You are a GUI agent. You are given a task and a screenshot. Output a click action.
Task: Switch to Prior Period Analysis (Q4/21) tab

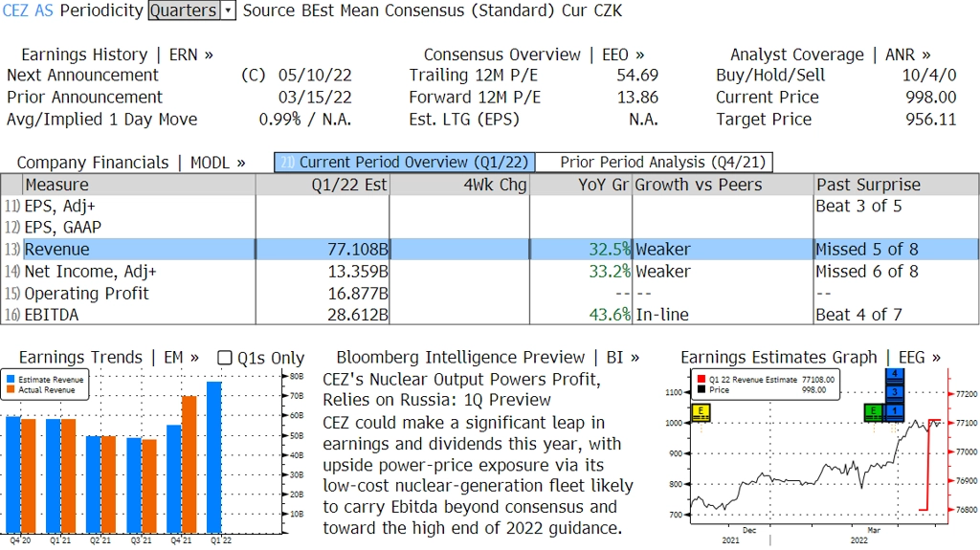pos(655,163)
